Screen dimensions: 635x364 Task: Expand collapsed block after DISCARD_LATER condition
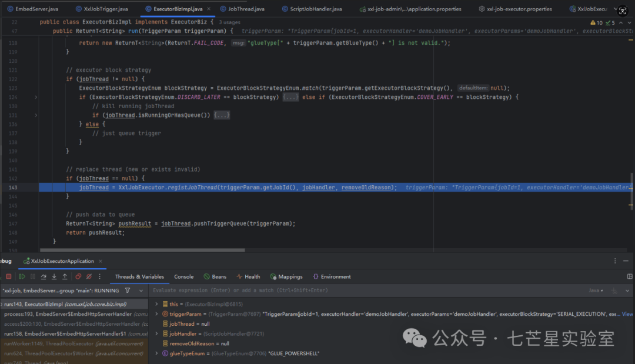(290, 97)
